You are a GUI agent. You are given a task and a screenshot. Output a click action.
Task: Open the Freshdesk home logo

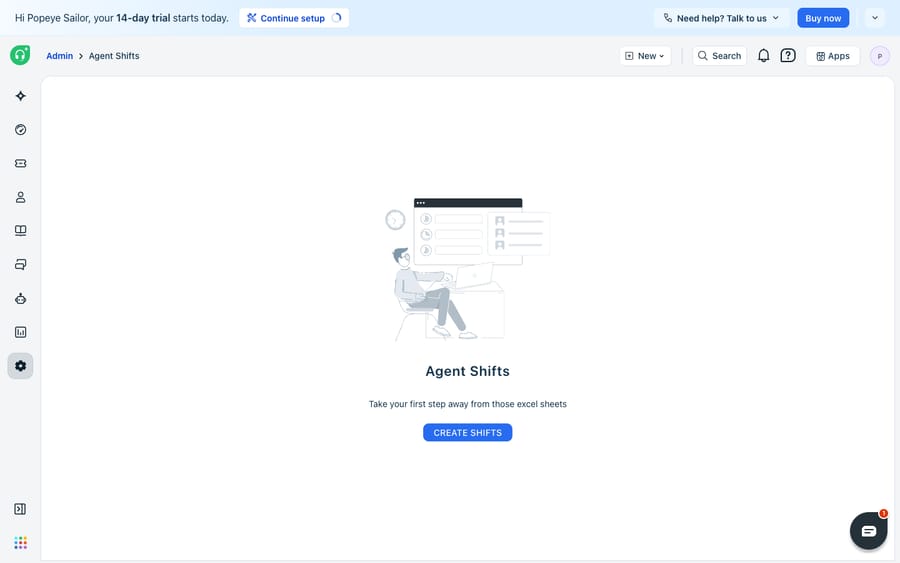coord(20,55)
